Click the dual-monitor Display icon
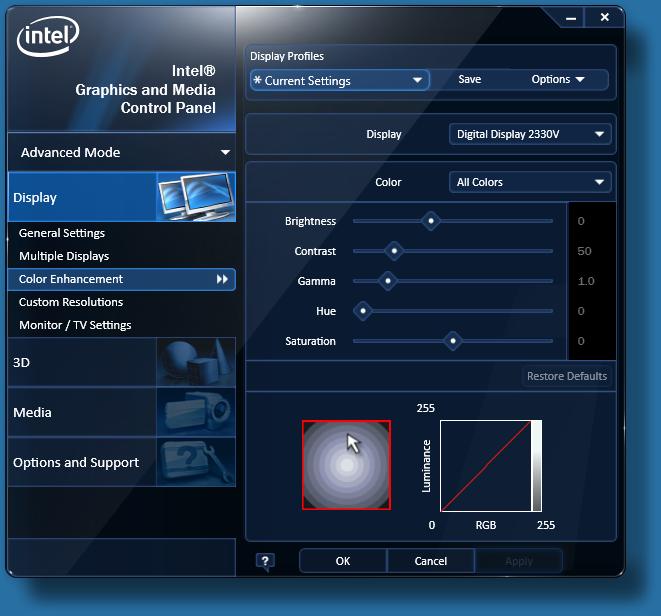The image size is (661, 616). pos(196,196)
